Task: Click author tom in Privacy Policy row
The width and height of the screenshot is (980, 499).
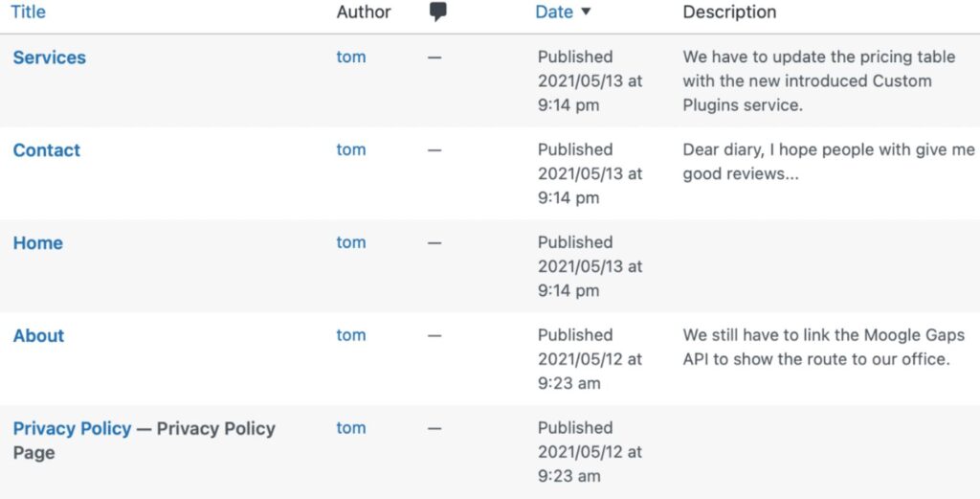Action: pyautogui.click(x=351, y=428)
